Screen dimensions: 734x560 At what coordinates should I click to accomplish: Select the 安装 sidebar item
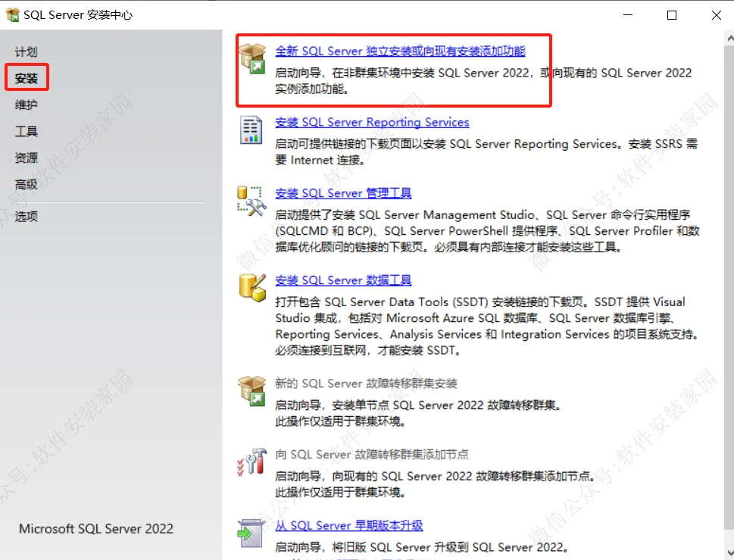tap(27, 78)
